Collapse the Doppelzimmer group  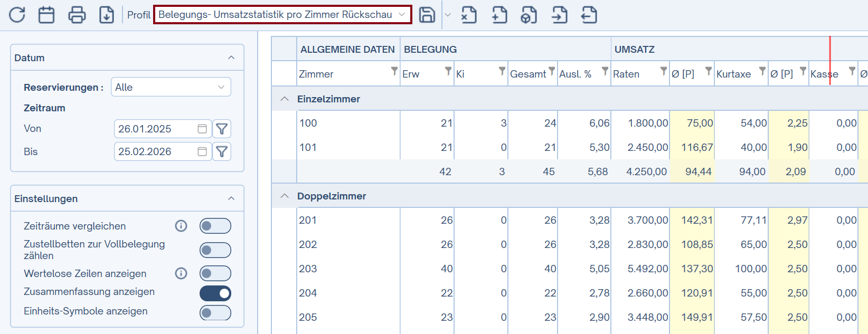(285, 196)
